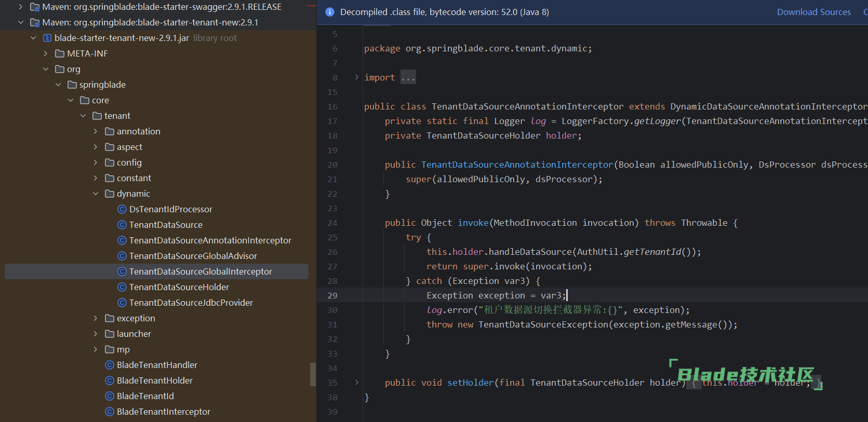Expand the exception package
The width and height of the screenshot is (868, 422).
coord(96,318)
